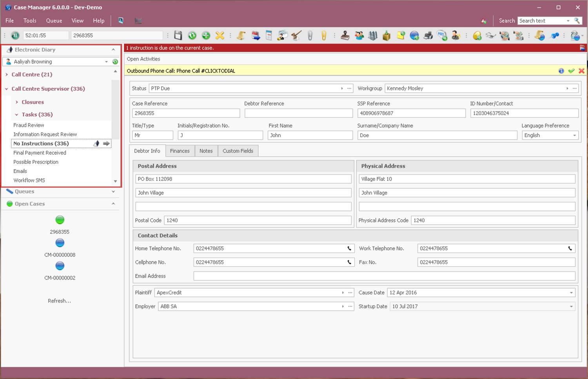Click the yellow paperclip toolbar icon
The height and width of the screenshot is (379, 588).
pyautogui.click(x=324, y=36)
